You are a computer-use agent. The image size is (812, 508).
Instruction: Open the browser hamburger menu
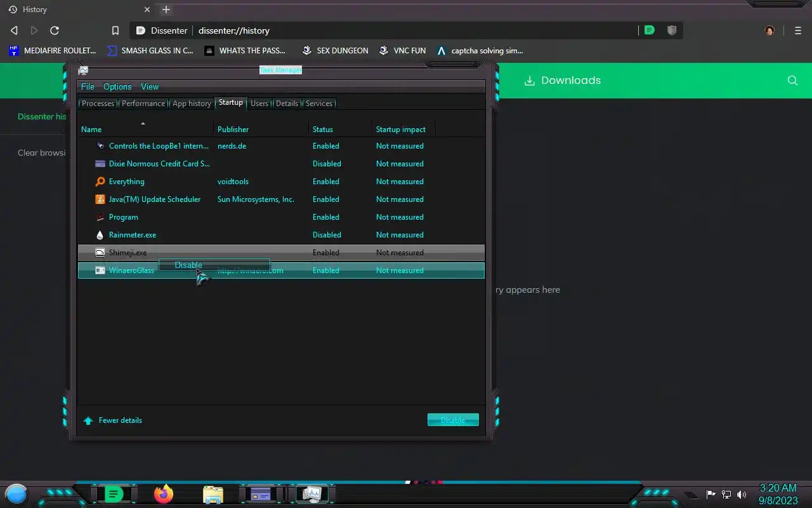pyautogui.click(x=798, y=30)
